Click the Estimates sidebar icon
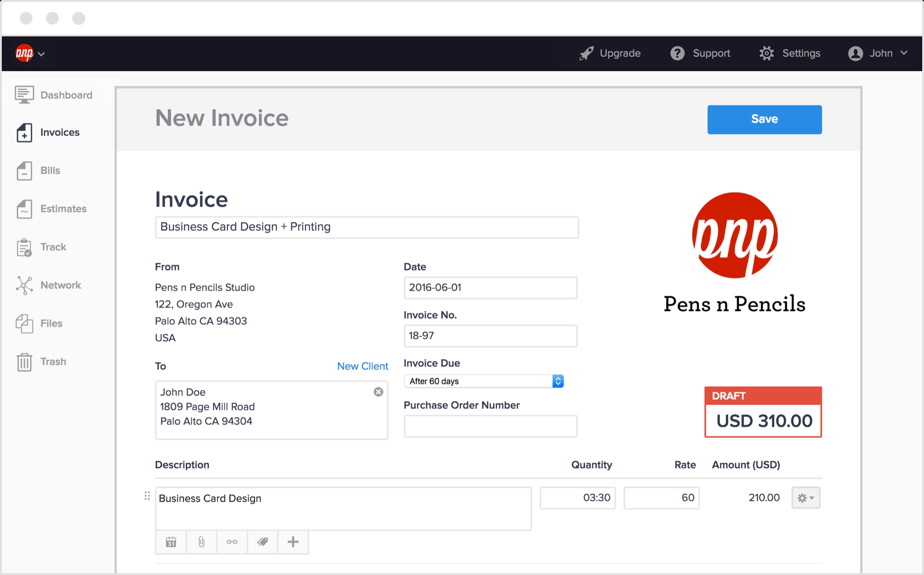This screenshot has height=575, width=924. pos(23,209)
